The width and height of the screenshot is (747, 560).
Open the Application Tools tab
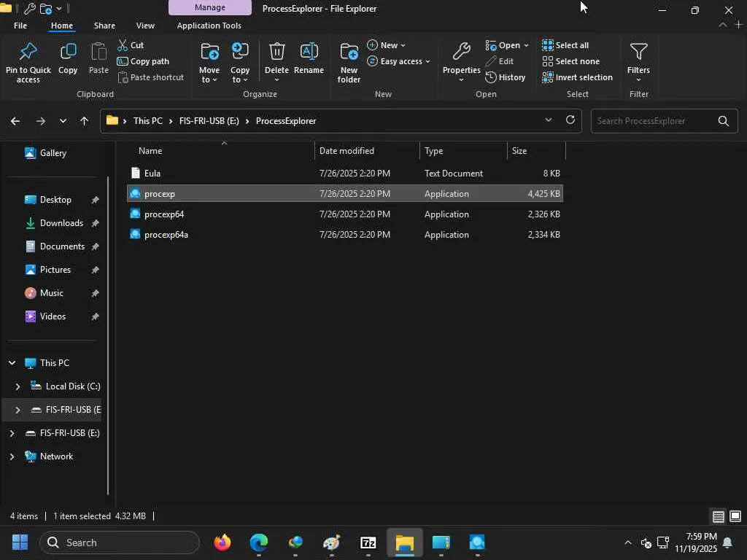coord(209,26)
